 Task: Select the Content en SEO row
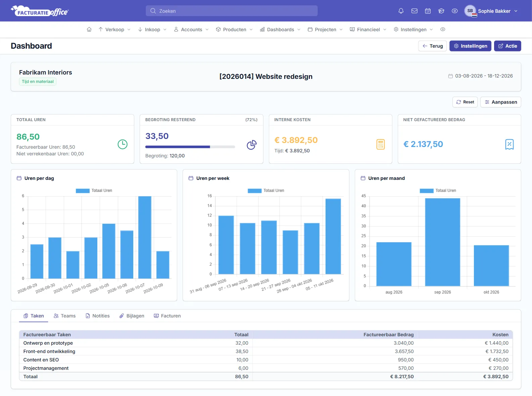coord(266,360)
